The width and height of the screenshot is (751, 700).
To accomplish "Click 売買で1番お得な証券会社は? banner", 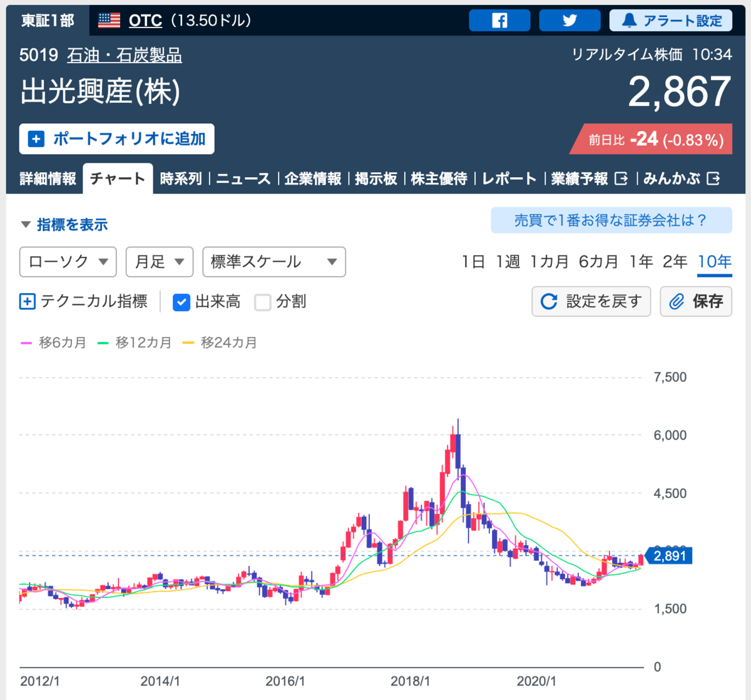I will (x=611, y=220).
